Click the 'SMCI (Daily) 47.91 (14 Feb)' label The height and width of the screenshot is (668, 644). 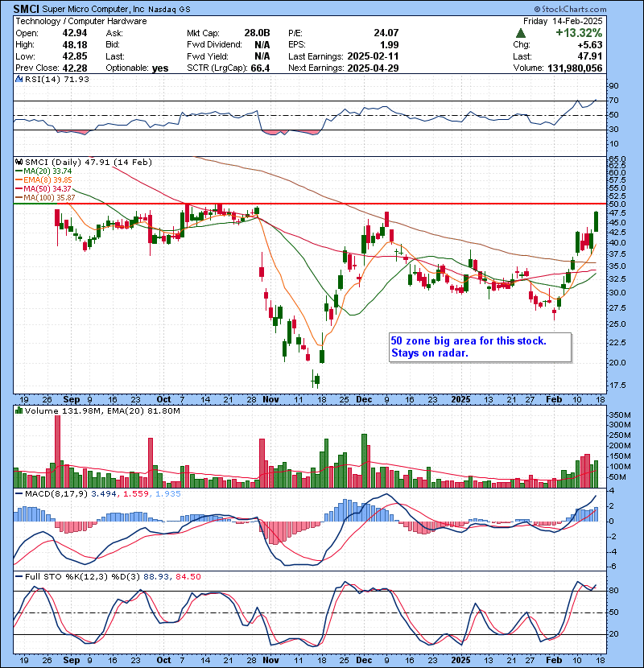89,163
